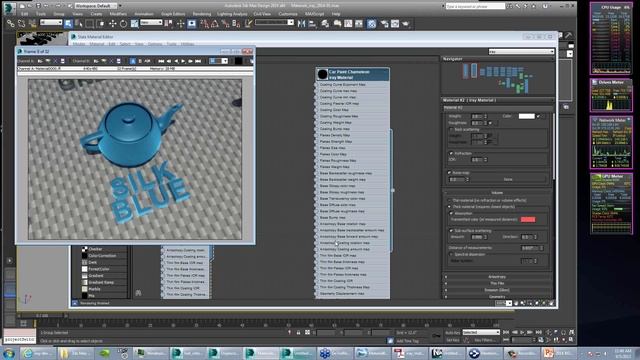Toggle the Refraction checkbox
Image resolution: width=640 pixels, height=360 pixels.
pos(451,153)
